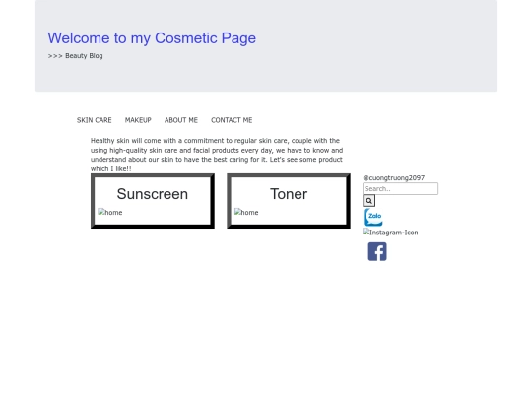Open the Facebook icon link
This screenshot has width=532, height=399.
click(377, 252)
